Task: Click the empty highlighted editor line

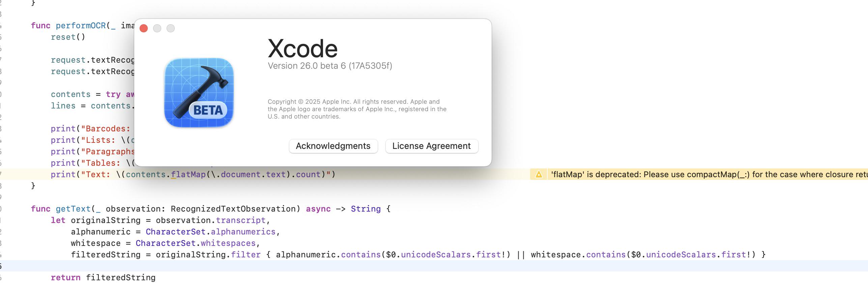Action: (434, 266)
